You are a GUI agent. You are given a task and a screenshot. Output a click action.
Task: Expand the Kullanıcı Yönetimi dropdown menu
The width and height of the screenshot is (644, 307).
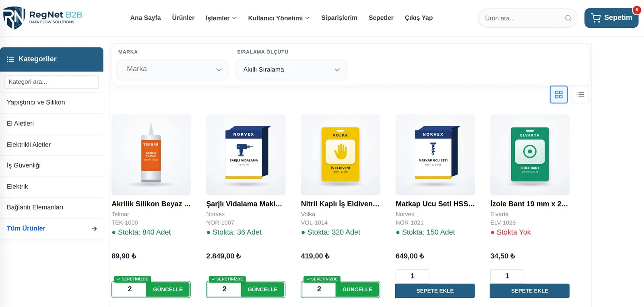pyautogui.click(x=279, y=18)
